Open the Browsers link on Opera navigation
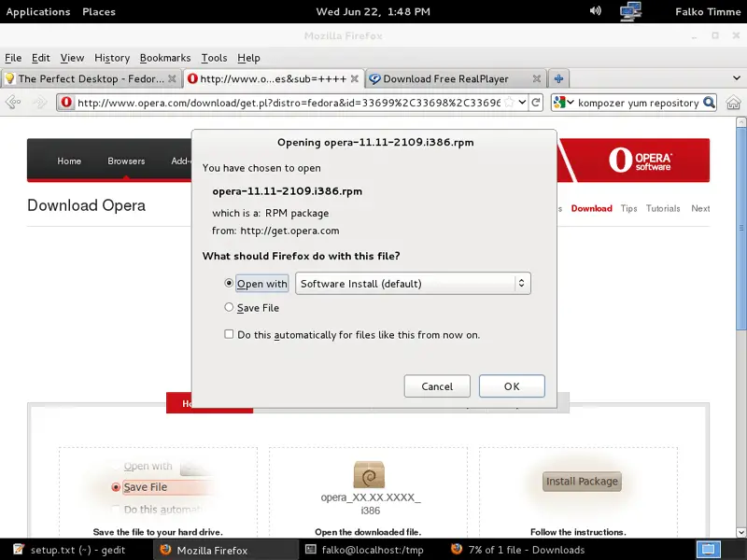 tap(126, 161)
